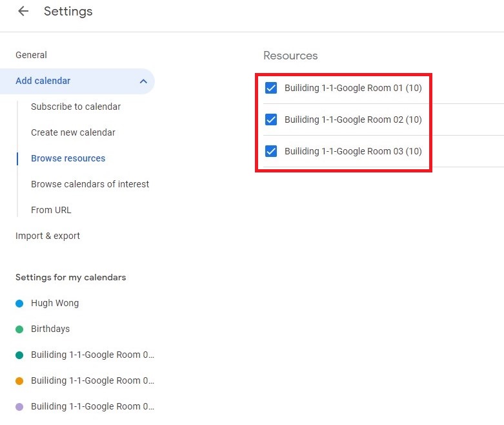
Task: Select the Add calendar menu heading
Action: point(43,81)
